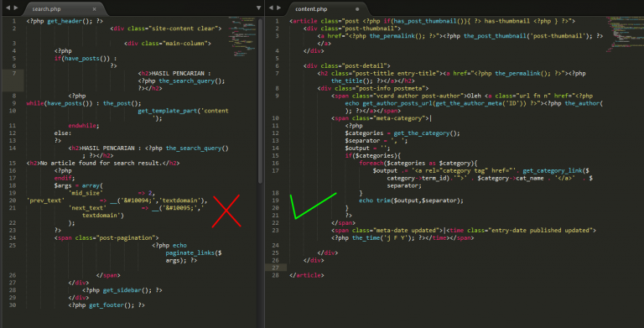644x328 pixels.
Task: Click 'paginate_links' in search.php
Action: click(x=190, y=253)
